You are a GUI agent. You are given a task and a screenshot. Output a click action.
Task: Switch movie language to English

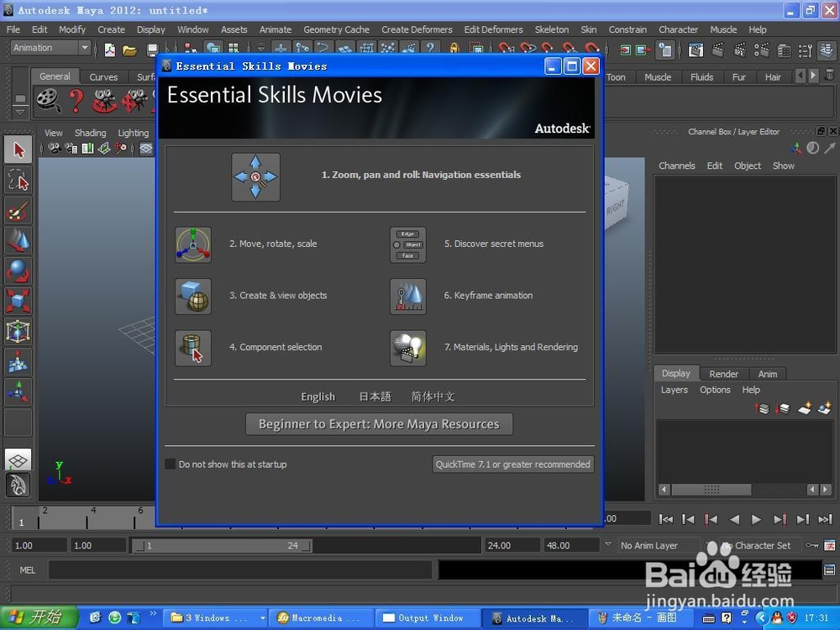tap(318, 396)
